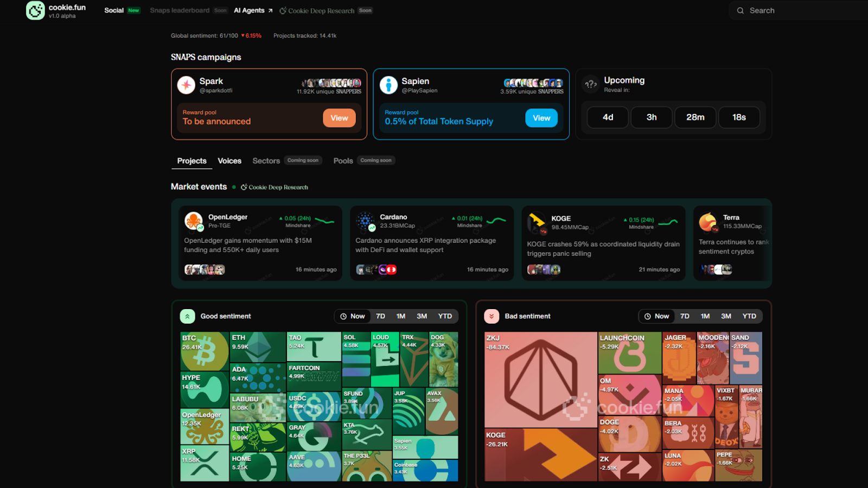Click View on Spark campaign
This screenshot has height=488, width=868.
pyautogui.click(x=340, y=118)
